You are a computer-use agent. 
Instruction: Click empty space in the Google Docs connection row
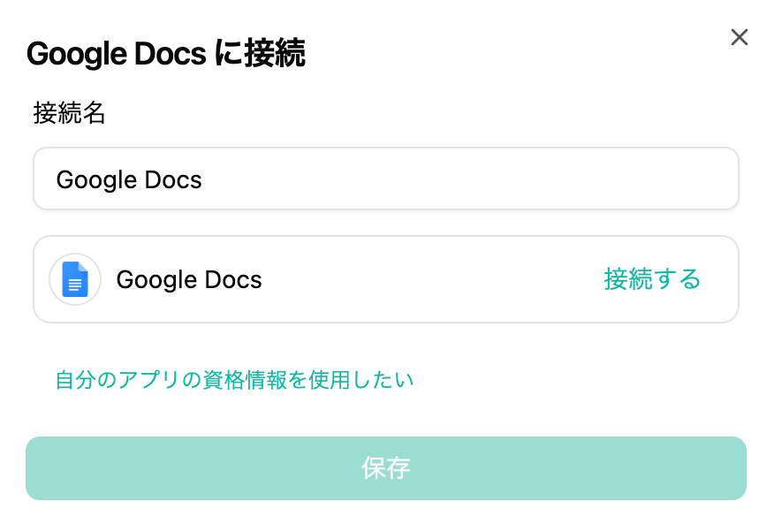[x=424, y=279]
